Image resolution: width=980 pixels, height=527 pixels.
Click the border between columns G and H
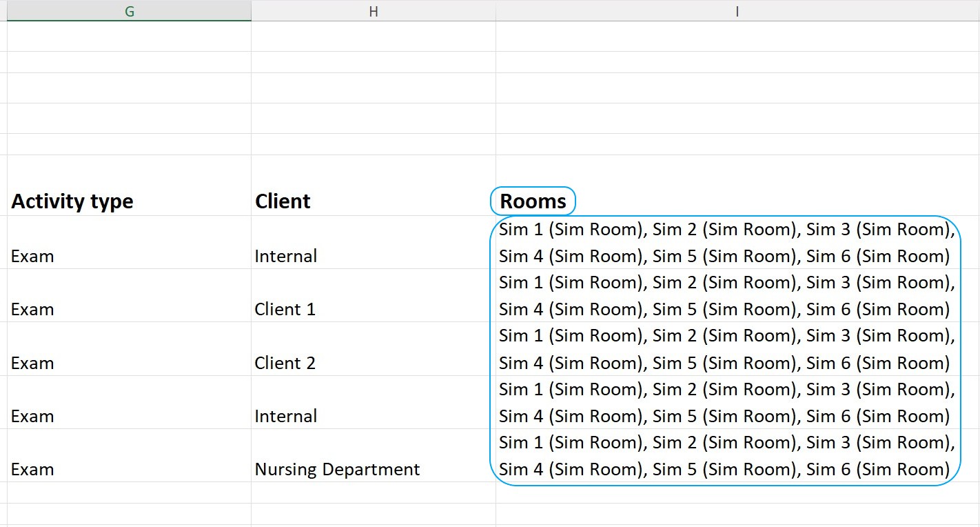point(251,11)
